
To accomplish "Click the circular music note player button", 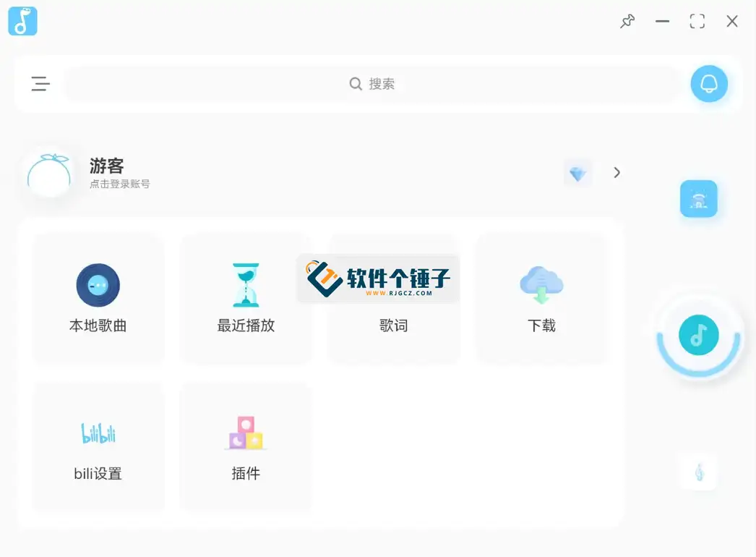I will tap(698, 335).
